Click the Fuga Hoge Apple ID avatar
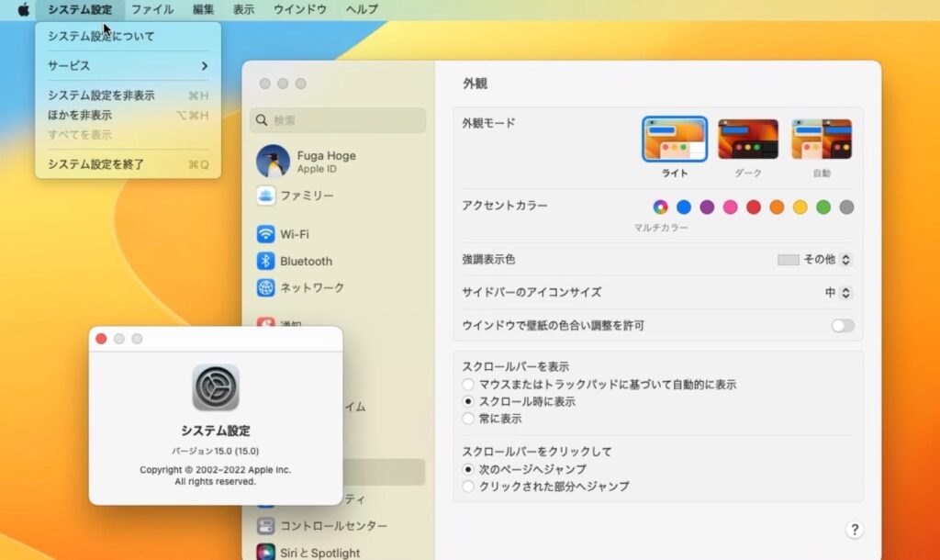Screen dimensions: 940x560 click(273, 162)
